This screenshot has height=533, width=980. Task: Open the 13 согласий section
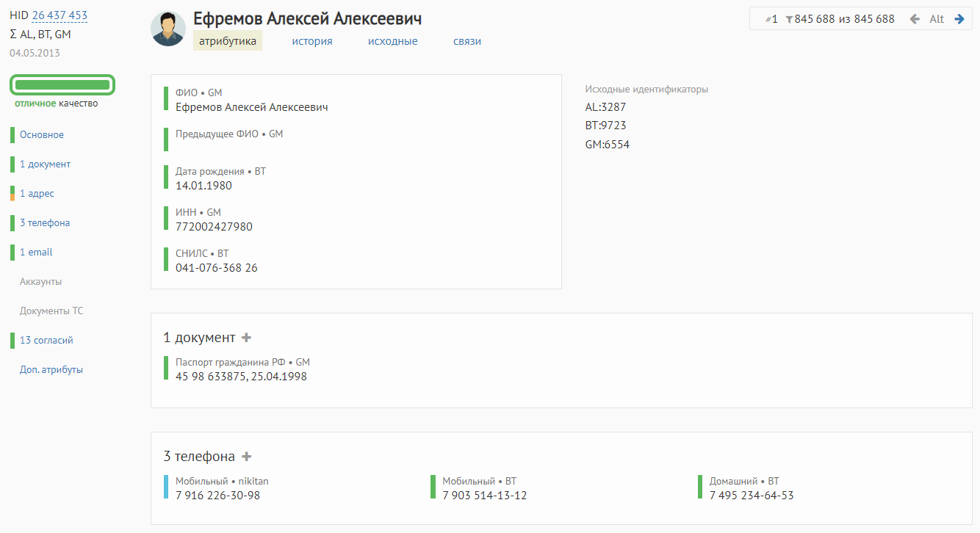coord(46,341)
